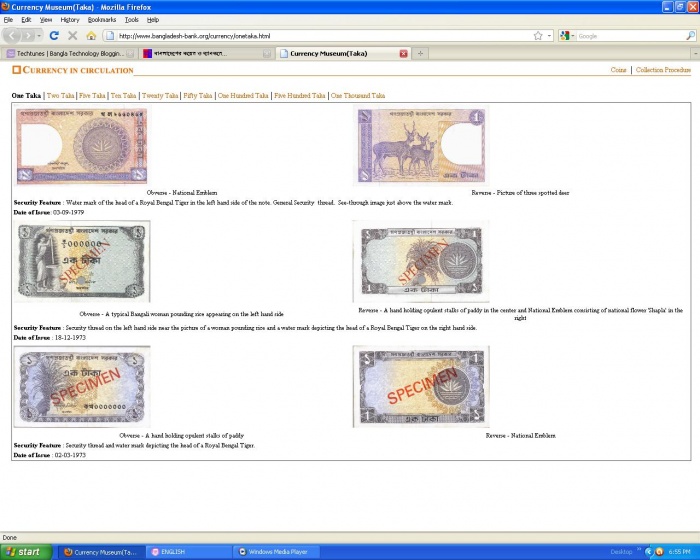700x560 pixels.
Task: Click the date text 18-12-1973
Action: [x=70, y=338]
